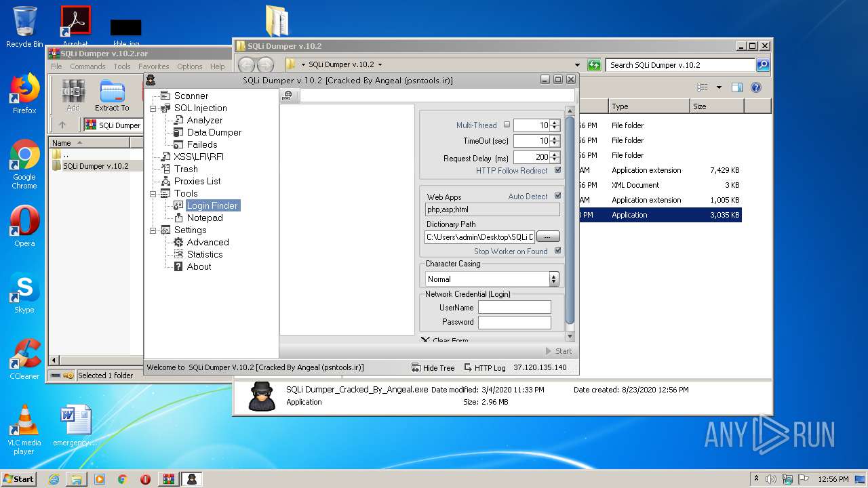Image resolution: width=868 pixels, height=488 pixels.
Task: Open the Options menu in WinRAR
Action: [190, 66]
